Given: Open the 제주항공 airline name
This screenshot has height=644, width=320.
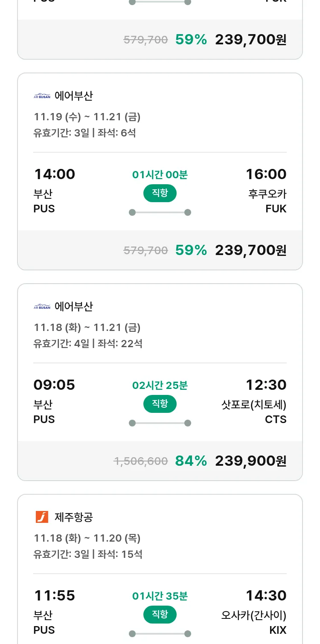Looking at the screenshot, I should point(73,517).
